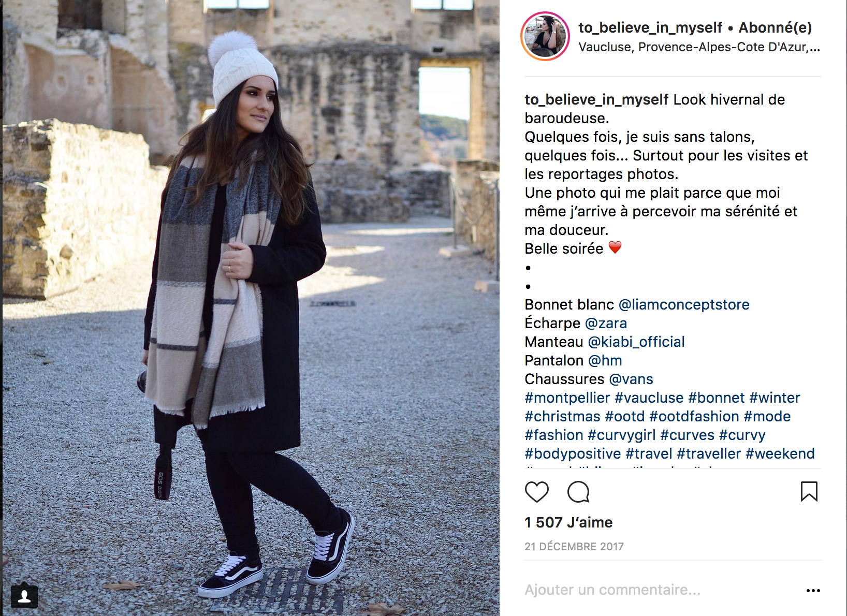Show tagged people icon on the photo
847x616 pixels.
(24, 596)
